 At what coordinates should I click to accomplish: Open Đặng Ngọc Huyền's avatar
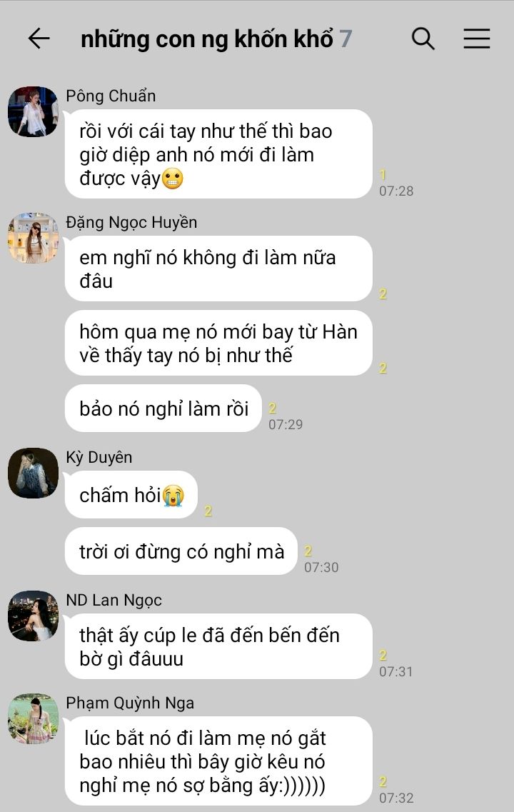click(x=33, y=238)
